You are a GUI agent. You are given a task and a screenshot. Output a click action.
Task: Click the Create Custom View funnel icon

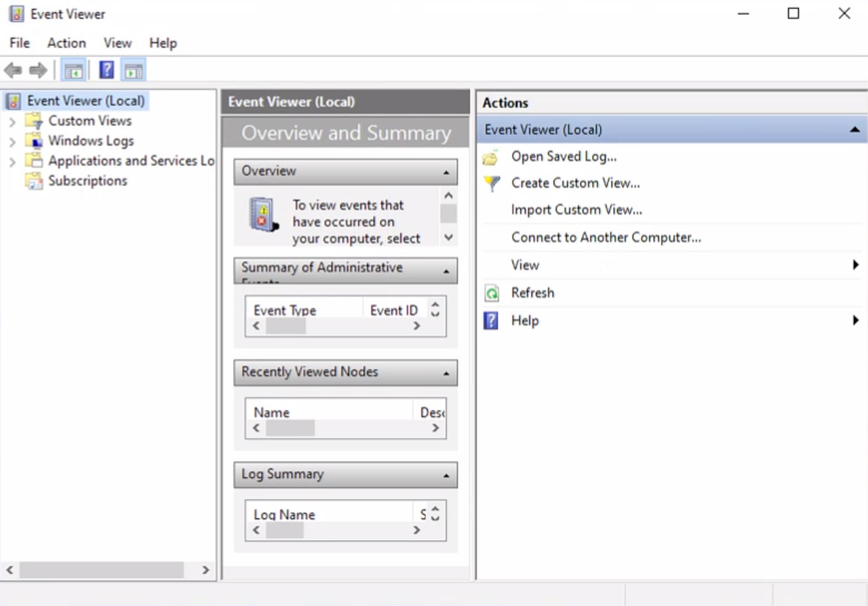point(491,183)
